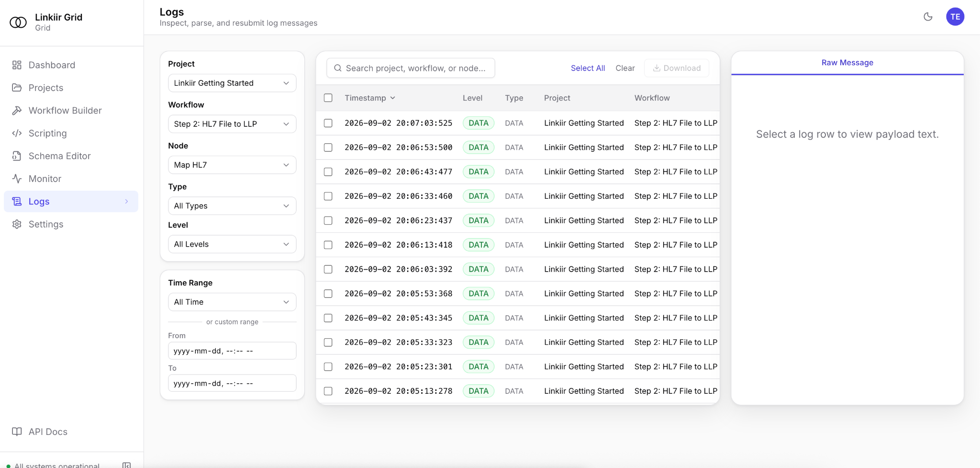Open the Node dropdown showing Map HL7
Viewport: 980px width, 468px height.
click(232, 165)
